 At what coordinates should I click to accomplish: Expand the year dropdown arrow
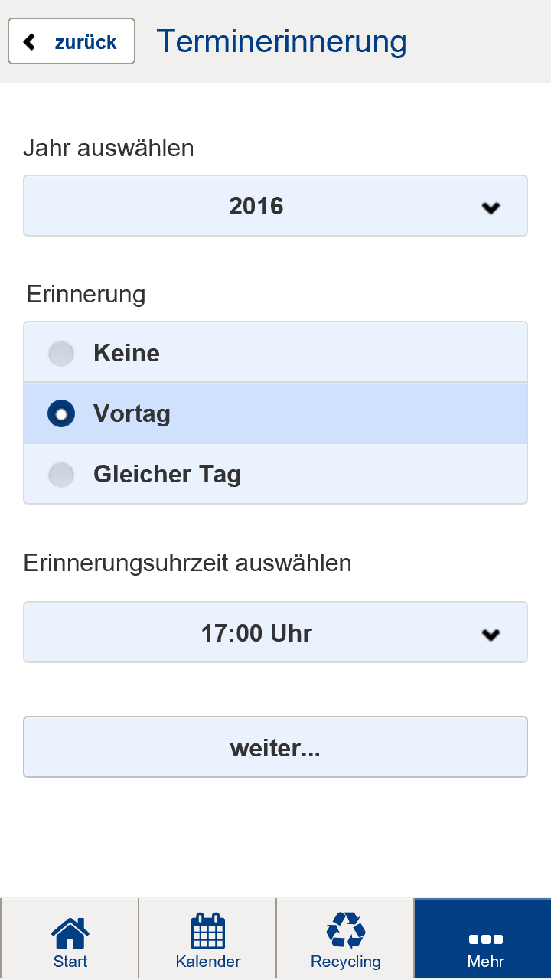pyautogui.click(x=491, y=207)
